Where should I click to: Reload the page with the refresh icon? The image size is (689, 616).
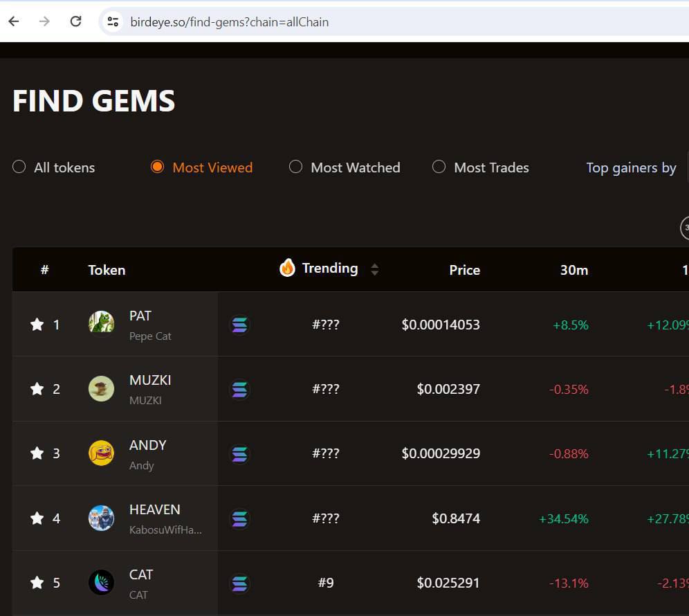(75, 21)
